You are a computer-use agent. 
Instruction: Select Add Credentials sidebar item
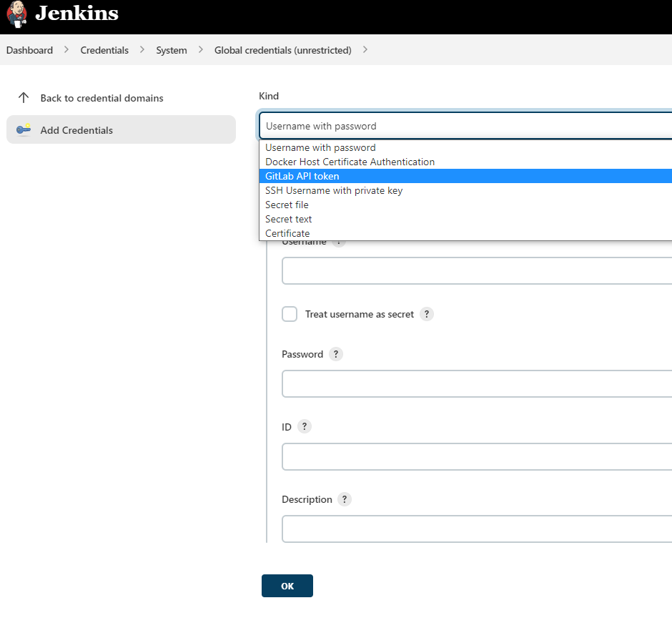point(122,129)
